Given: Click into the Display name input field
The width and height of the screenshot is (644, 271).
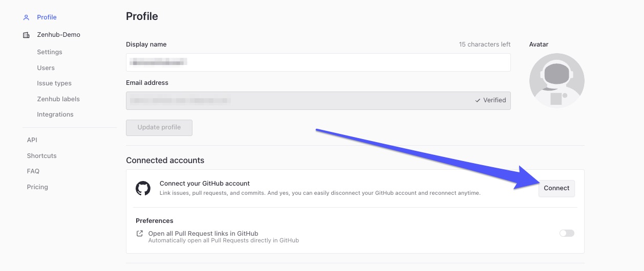Looking at the screenshot, I should pyautogui.click(x=318, y=62).
